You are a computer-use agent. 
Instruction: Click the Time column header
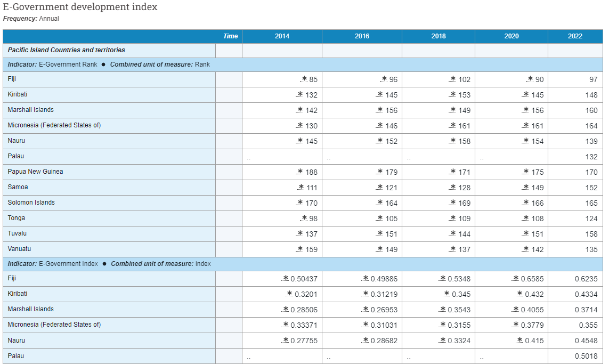230,36
